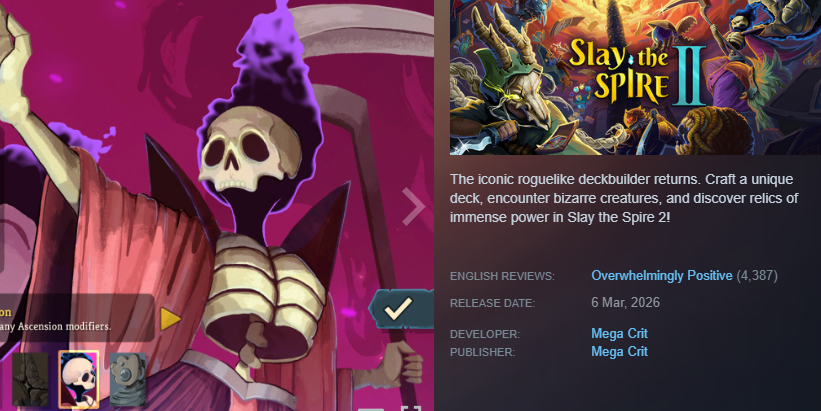Advance to next screenshot with right chevron
The height and width of the screenshot is (411, 821).
pyautogui.click(x=414, y=207)
